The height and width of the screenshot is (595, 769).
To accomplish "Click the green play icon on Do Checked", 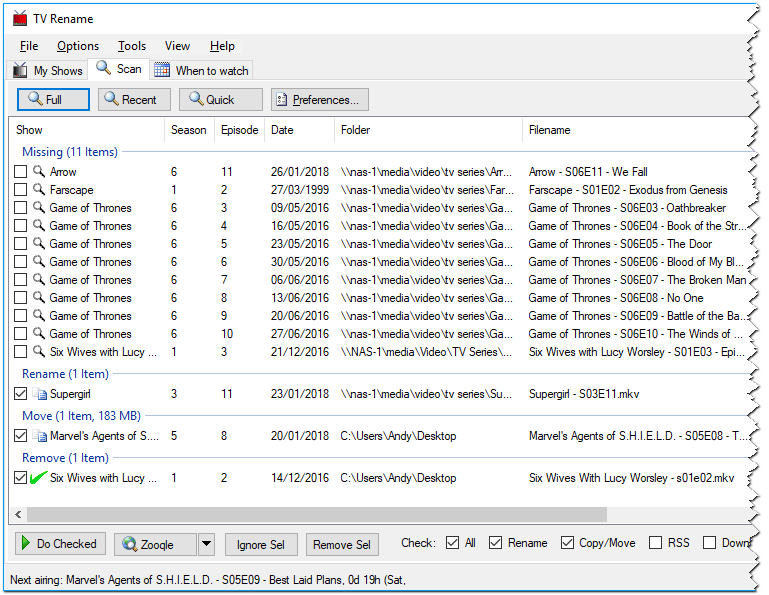I will (x=26, y=543).
